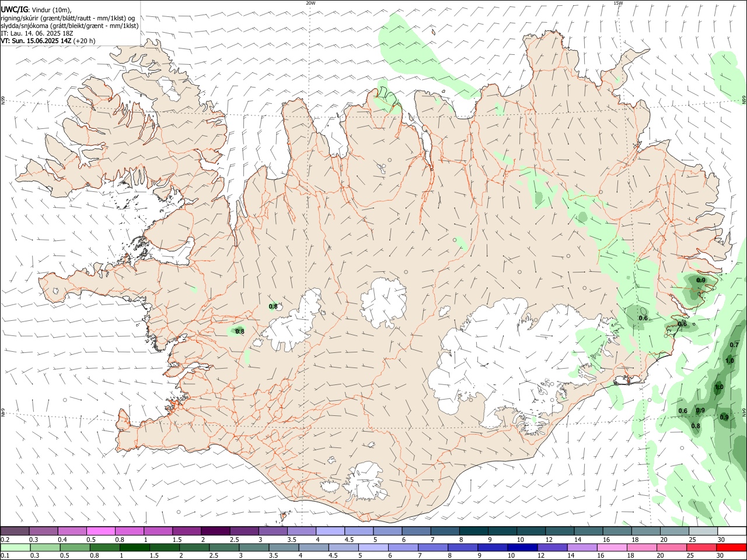The height and width of the screenshot is (560, 747).
Task: Pick the rain legend swatch starting at 0.3
Action: click(x=45, y=547)
